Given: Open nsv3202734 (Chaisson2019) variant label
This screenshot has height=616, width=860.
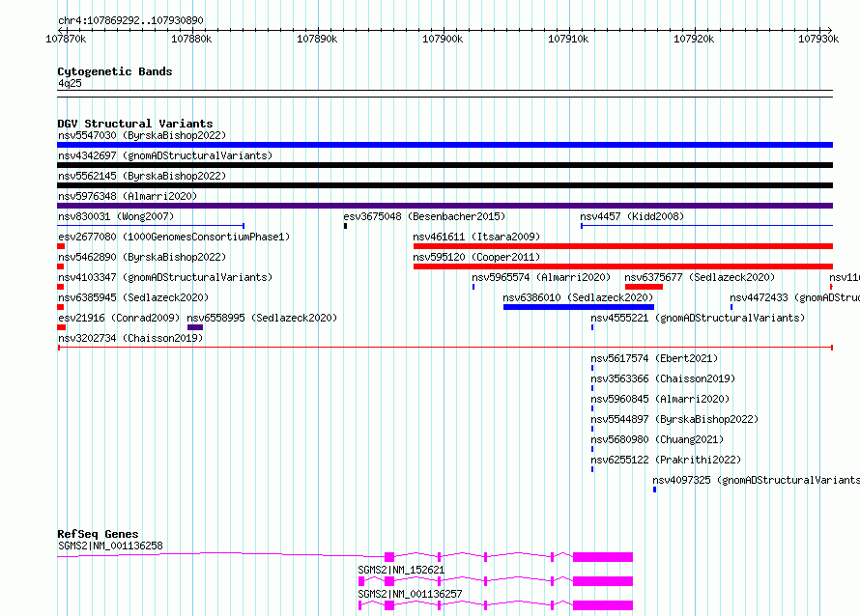Looking at the screenshot, I should coord(130,338).
